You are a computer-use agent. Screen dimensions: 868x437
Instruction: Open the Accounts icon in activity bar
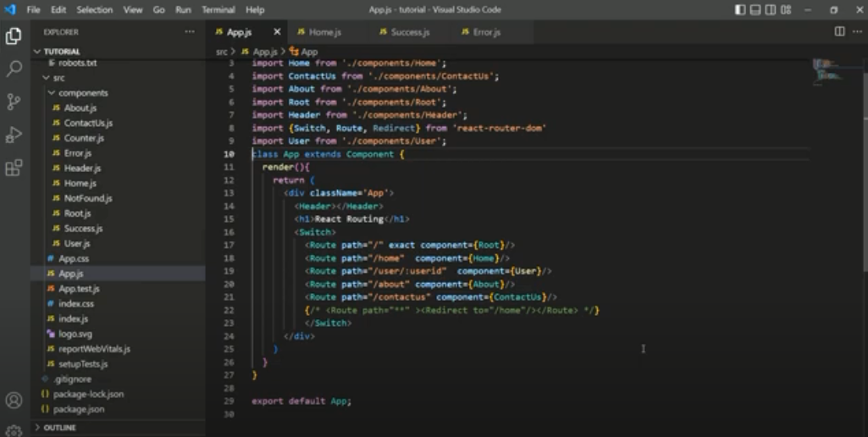14,400
